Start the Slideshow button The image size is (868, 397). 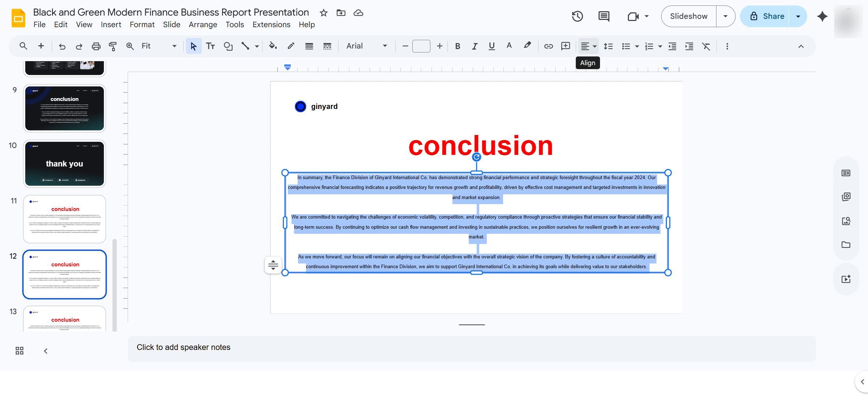pos(689,16)
